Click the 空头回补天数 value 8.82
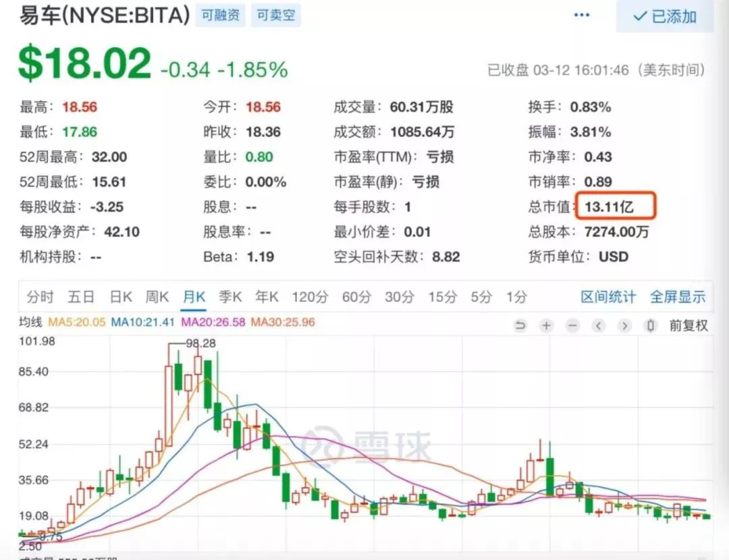The height and width of the screenshot is (560, 729). 446,256
